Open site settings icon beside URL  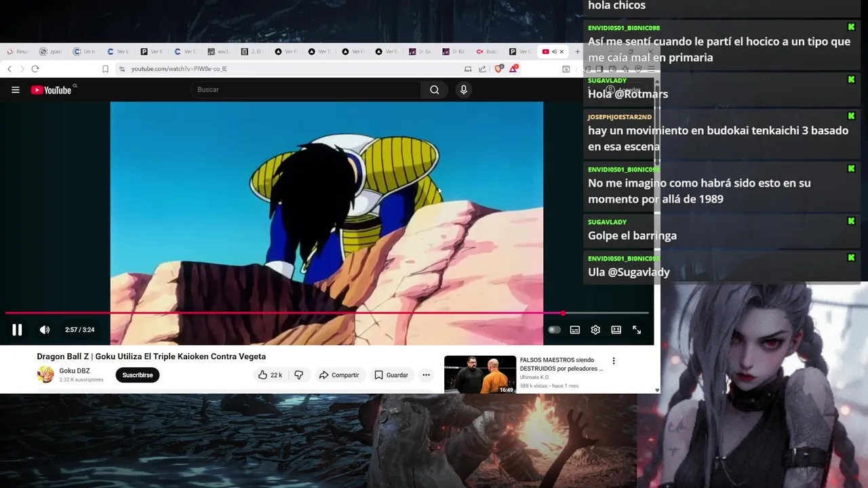(x=122, y=68)
